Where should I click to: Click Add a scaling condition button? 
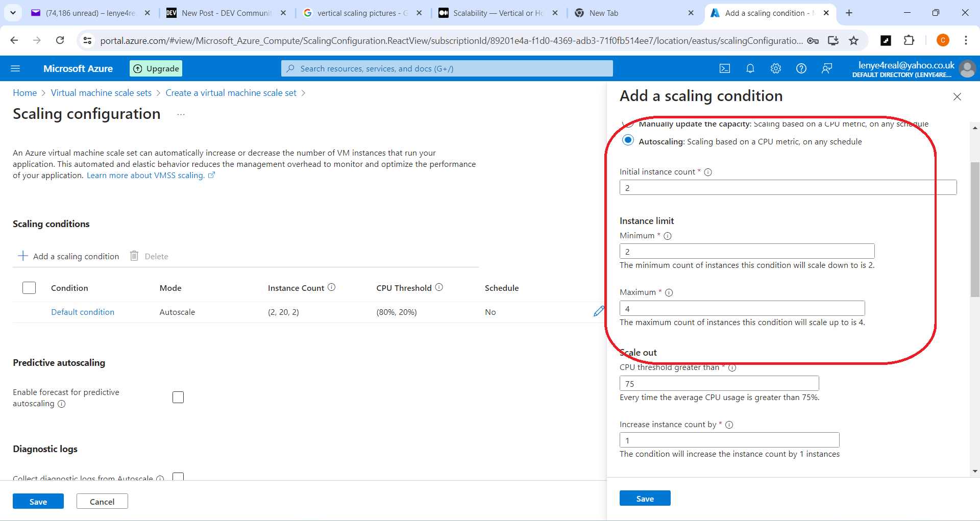(68, 256)
